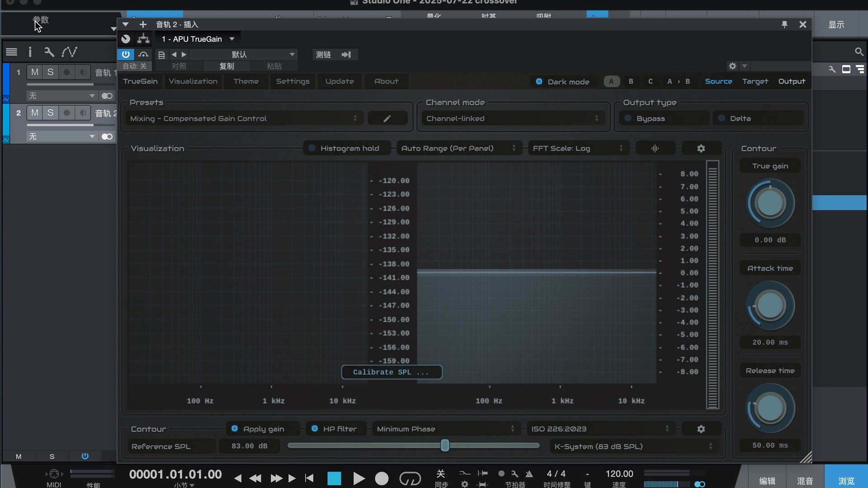The width and height of the screenshot is (868, 488).
Task: Click the rewind transport icon
Action: pos(255,478)
